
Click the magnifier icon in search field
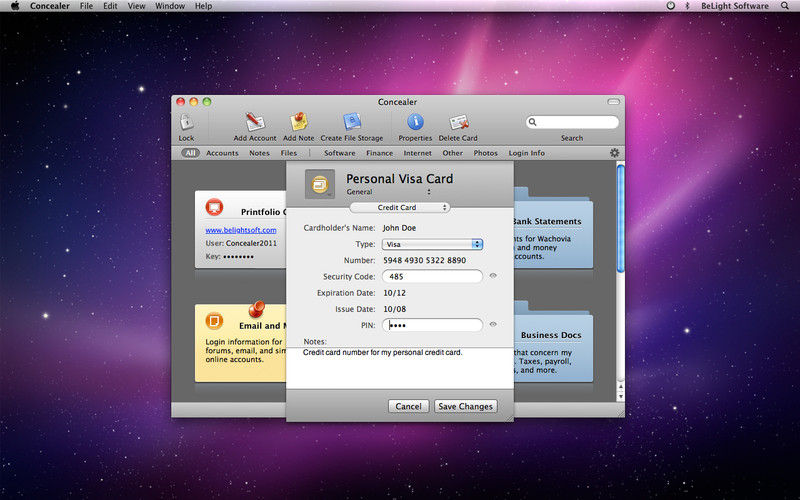click(532, 122)
